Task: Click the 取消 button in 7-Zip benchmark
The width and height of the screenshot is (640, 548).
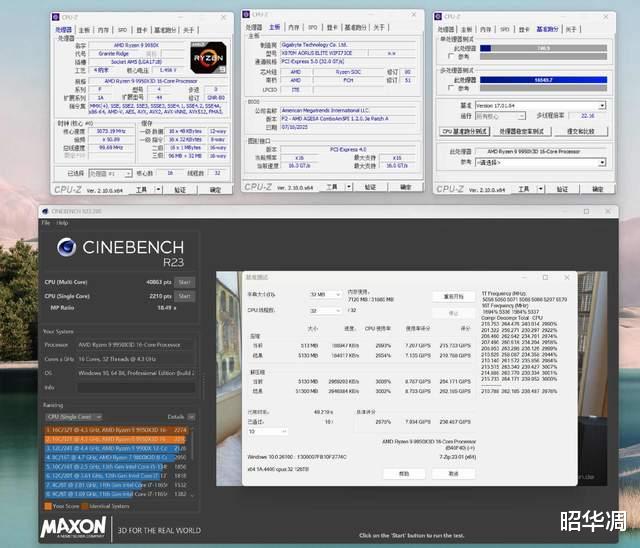Action: tap(453, 473)
